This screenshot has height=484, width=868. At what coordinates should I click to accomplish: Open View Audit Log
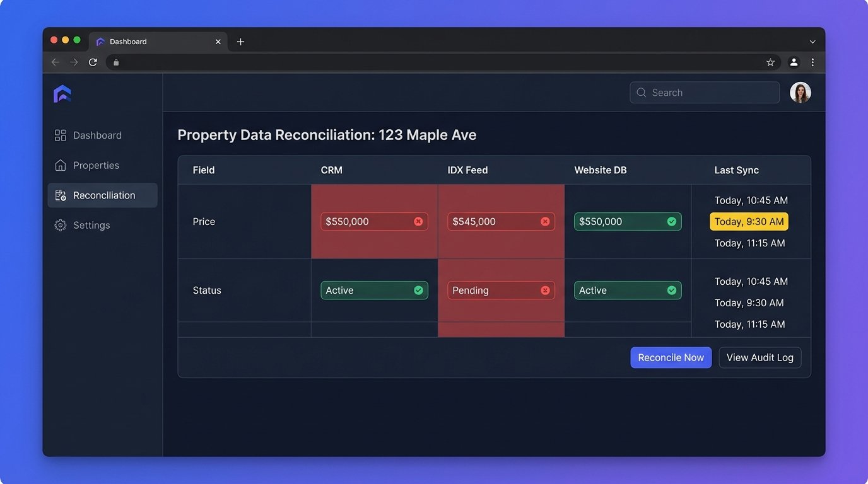(x=759, y=357)
